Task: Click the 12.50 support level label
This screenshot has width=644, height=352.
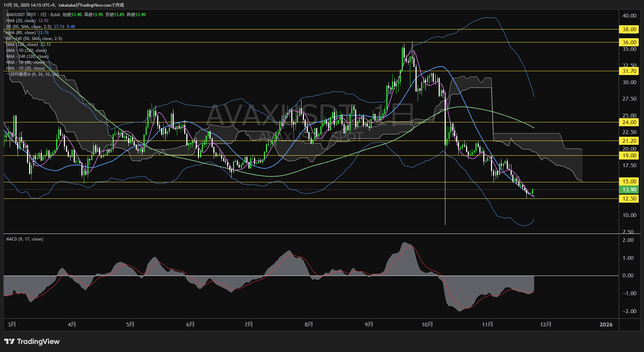Action: (x=629, y=199)
